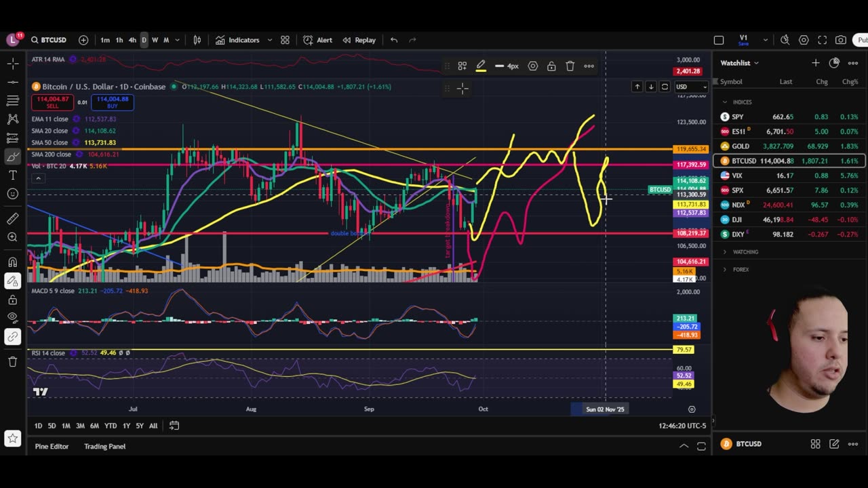Take a chart snapshot with camera icon
The image size is (868, 488).
[x=841, y=40]
